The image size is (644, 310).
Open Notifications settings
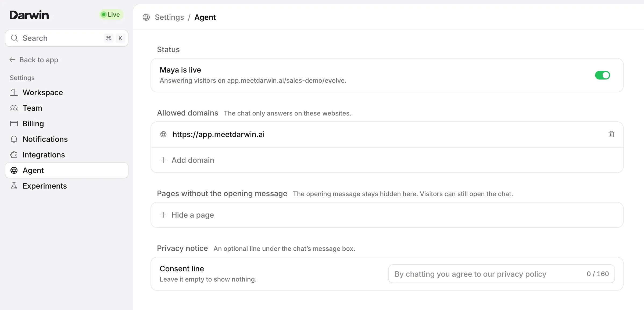pyautogui.click(x=67, y=139)
